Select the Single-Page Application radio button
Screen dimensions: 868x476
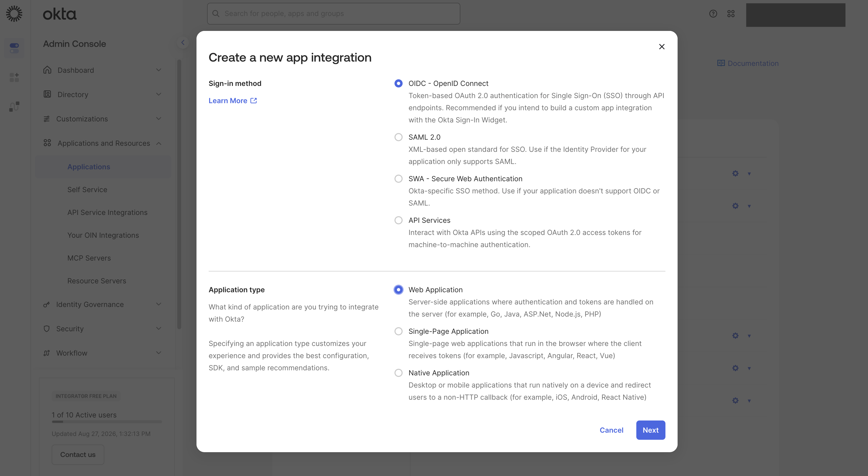[398, 331]
